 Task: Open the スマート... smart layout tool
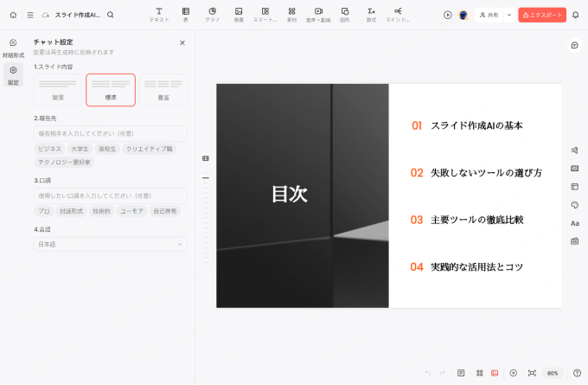pyautogui.click(x=265, y=15)
